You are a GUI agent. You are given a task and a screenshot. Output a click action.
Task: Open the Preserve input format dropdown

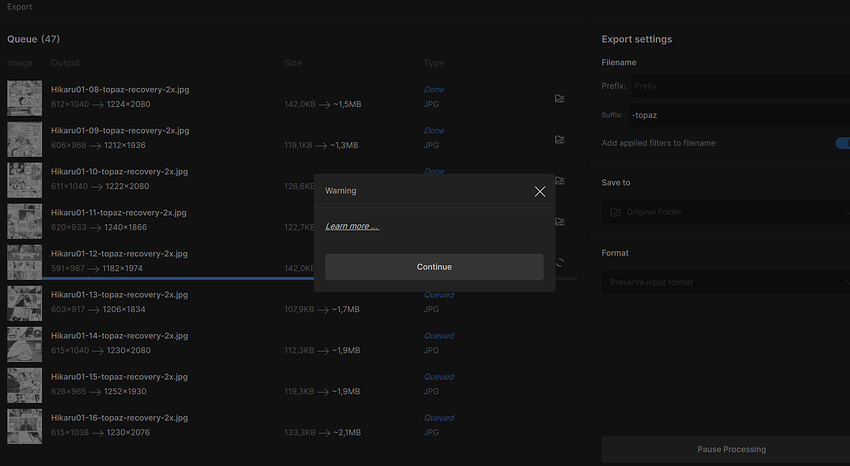tap(725, 283)
